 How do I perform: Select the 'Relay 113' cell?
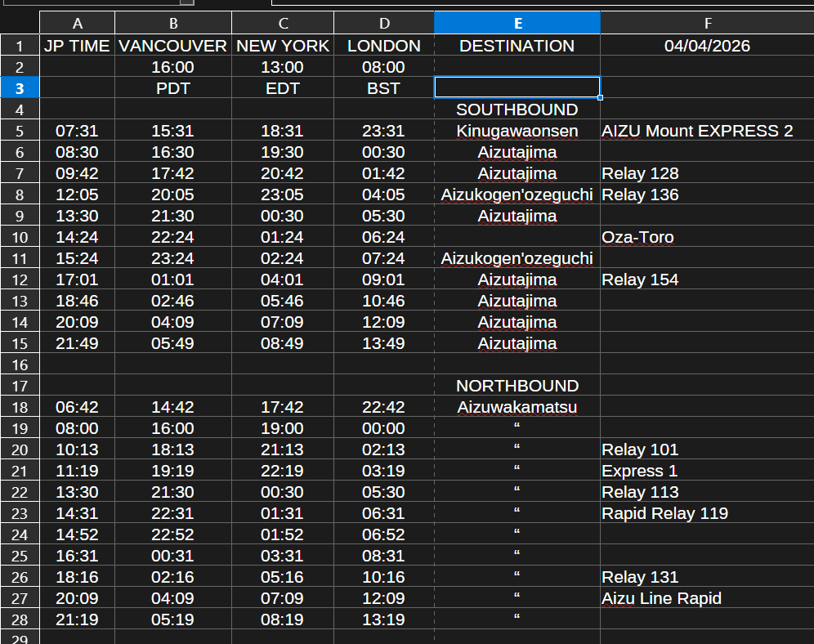(x=708, y=493)
